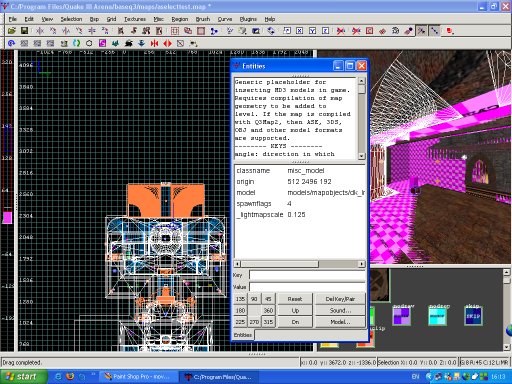Open the Textures menu

(135, 19)
